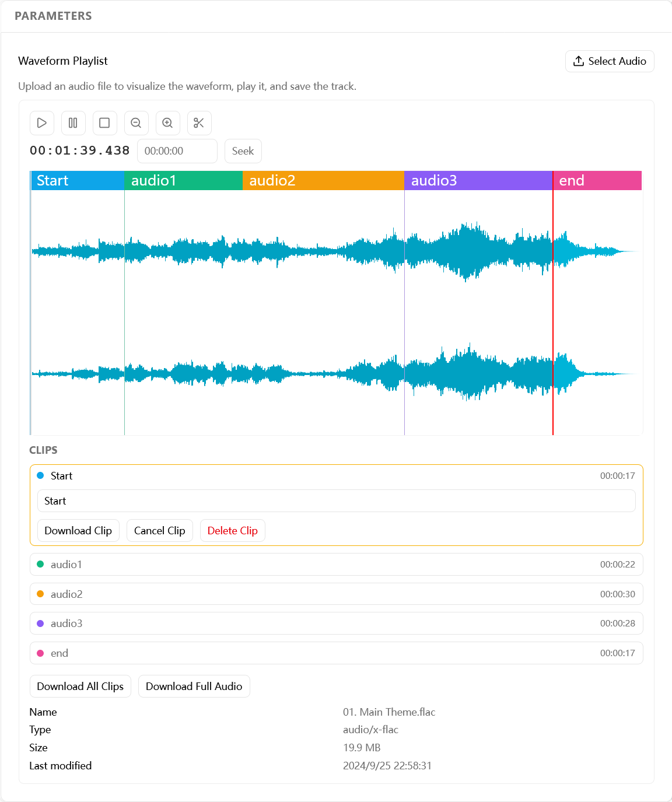This screenshot has height=802, width=672.
Task: Click the Start clip name text box
Action: (336, 500)
